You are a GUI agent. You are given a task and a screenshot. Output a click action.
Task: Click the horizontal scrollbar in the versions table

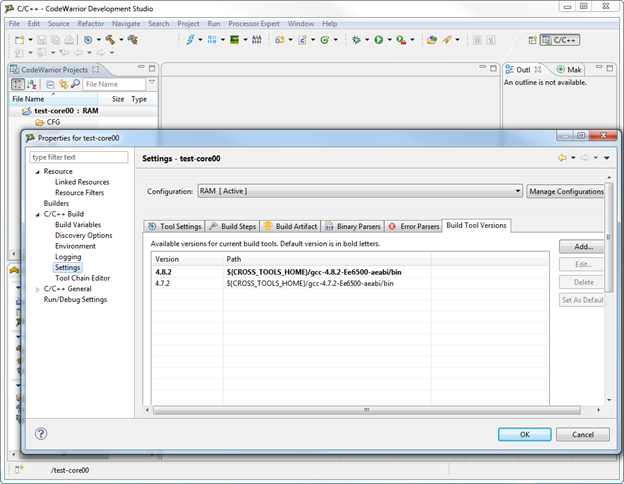[x=367, y=410]
